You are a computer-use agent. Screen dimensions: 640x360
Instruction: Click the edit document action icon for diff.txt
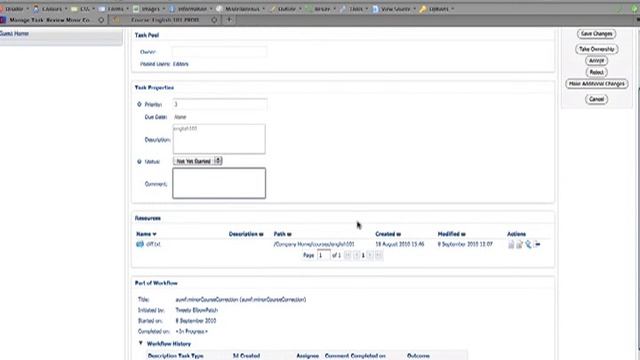tap(520, 244)
